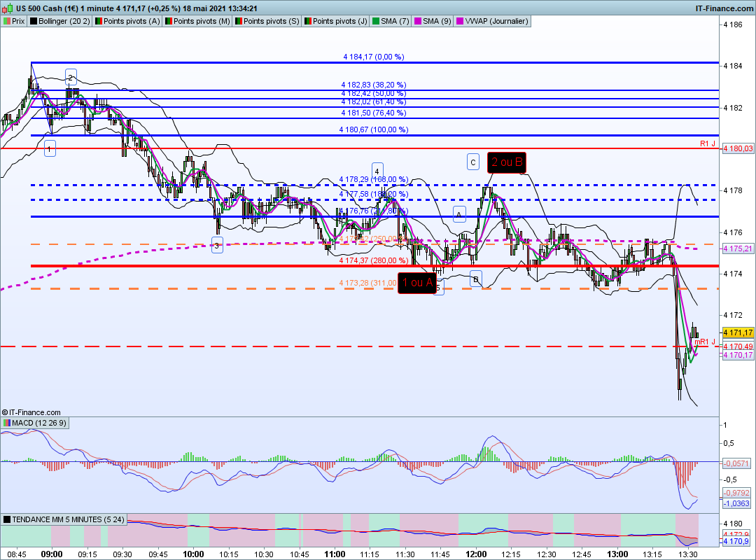Click the MACD value tag -0,9792
756x560 pixels.
pos(736,493)
